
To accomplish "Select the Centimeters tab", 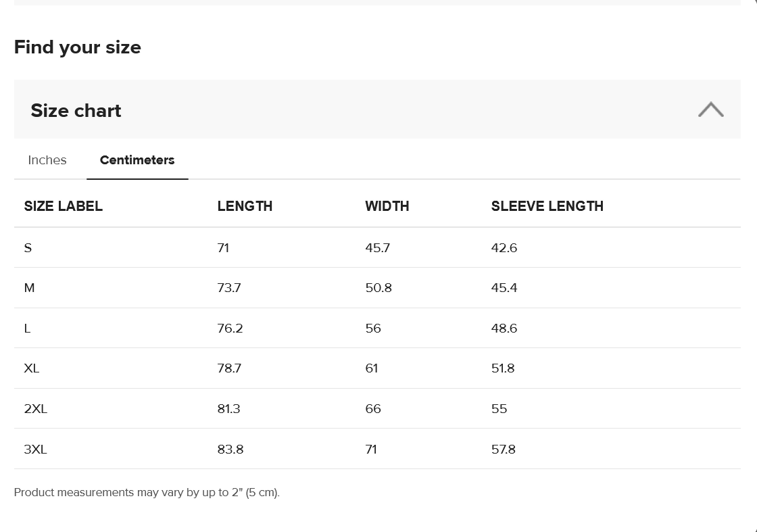I will pyautogui.click(x=137, y=160).
